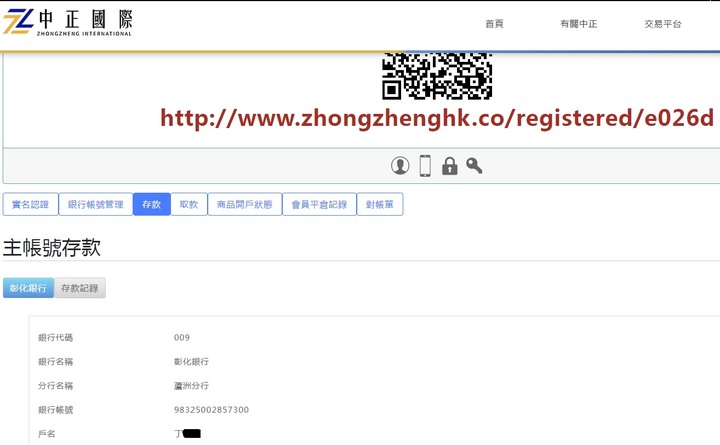Switch to the 實名認證 tab
Viewport: 720px width, 445px height.
(30, 204)
